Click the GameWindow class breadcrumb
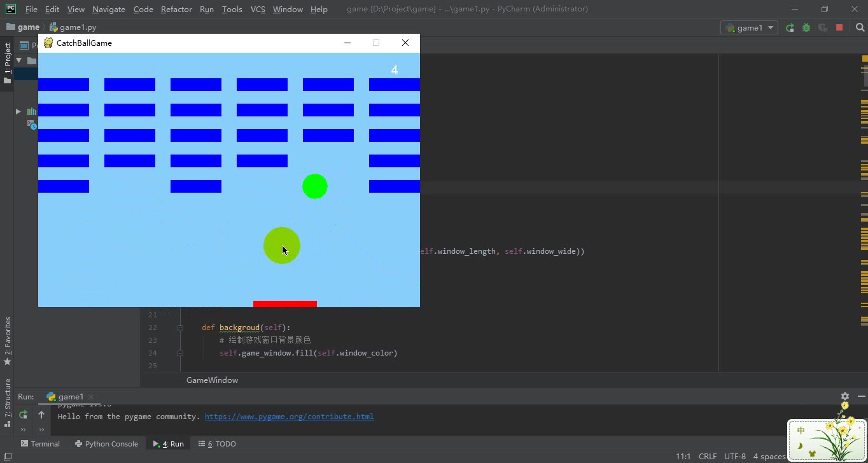Image resolution: width=868 pixels, height=463 pixels. pyautogui.click(x=212, y=380)
